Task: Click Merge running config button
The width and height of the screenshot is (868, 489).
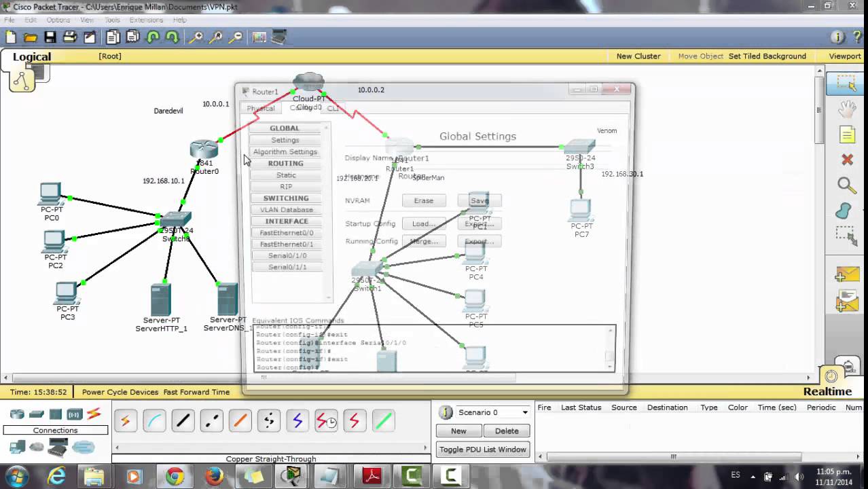Action: [x=424, y=241]
